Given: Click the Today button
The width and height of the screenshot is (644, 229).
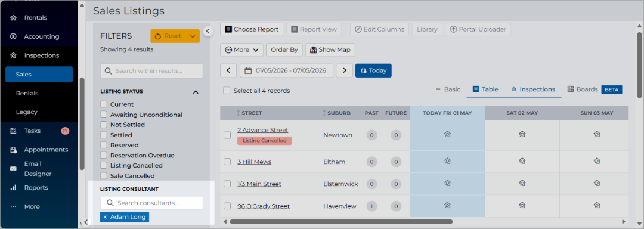Looking at the screenshot, I should tap(373, 70).
